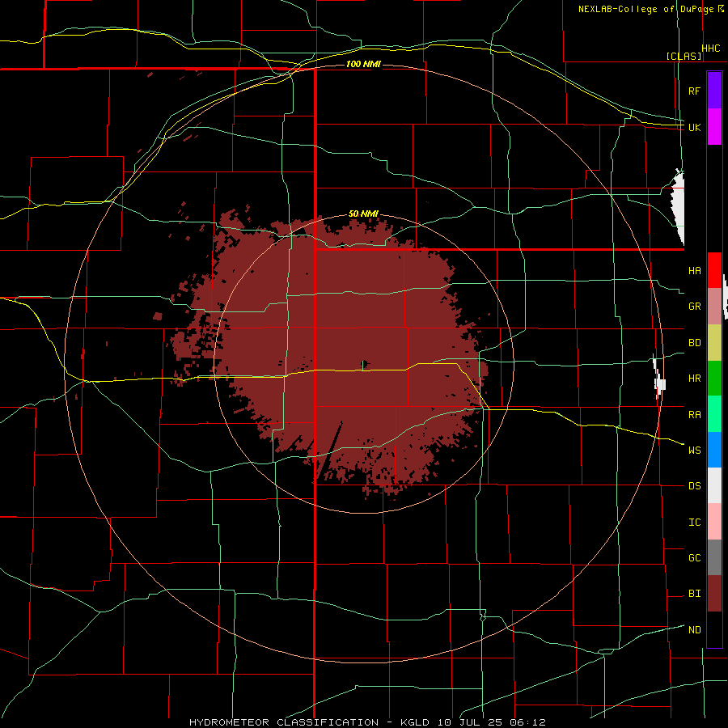Click the GR legend label
Image resolution: width=728 pixels, height=728 pixels.
point(694,307)
